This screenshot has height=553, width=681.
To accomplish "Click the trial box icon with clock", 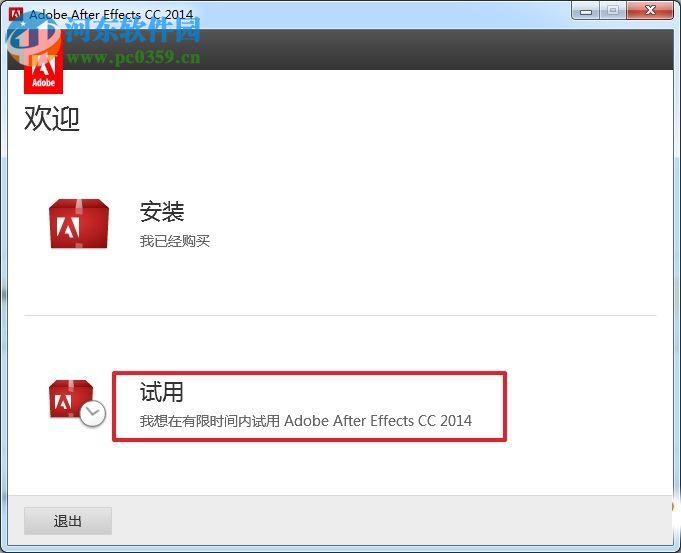I will point(77,403).
